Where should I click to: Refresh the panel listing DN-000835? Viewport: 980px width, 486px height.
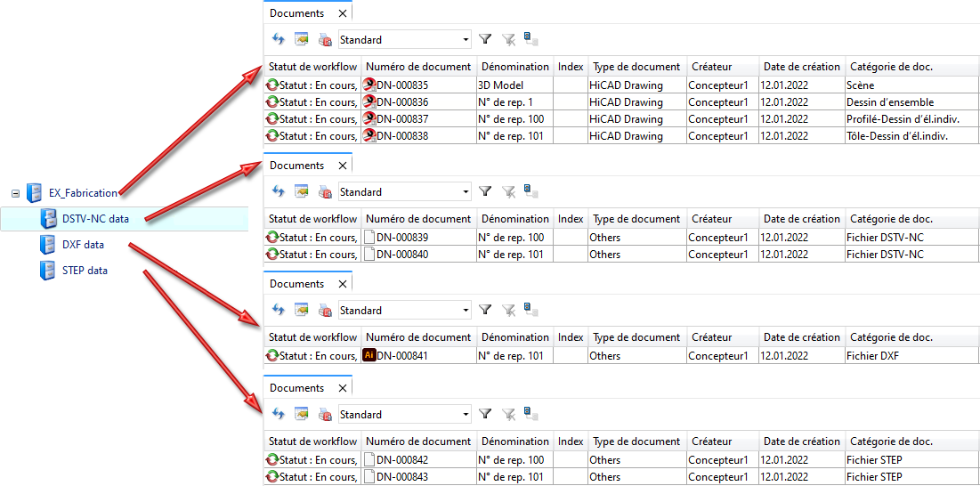279,39
